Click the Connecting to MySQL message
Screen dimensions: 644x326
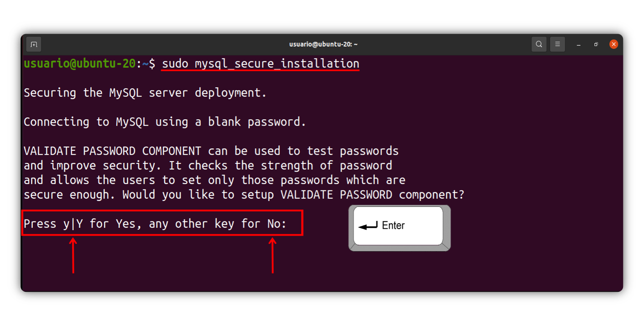click(164, 121)
